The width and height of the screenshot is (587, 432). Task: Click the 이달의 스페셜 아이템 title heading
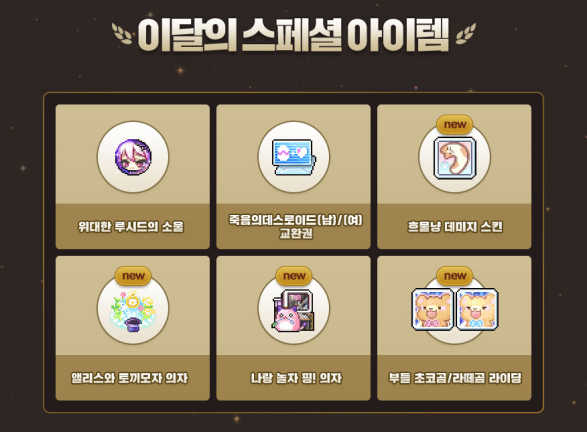pos(294,34)
